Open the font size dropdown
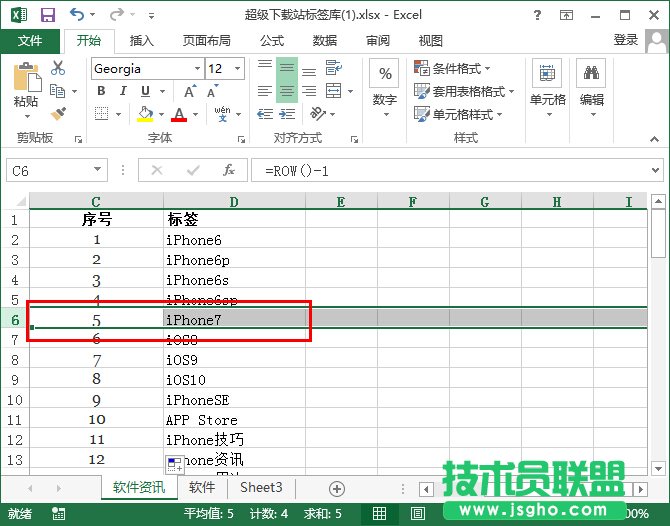The height and width of the screenshot is (526, 670). (x=237, y=69)
